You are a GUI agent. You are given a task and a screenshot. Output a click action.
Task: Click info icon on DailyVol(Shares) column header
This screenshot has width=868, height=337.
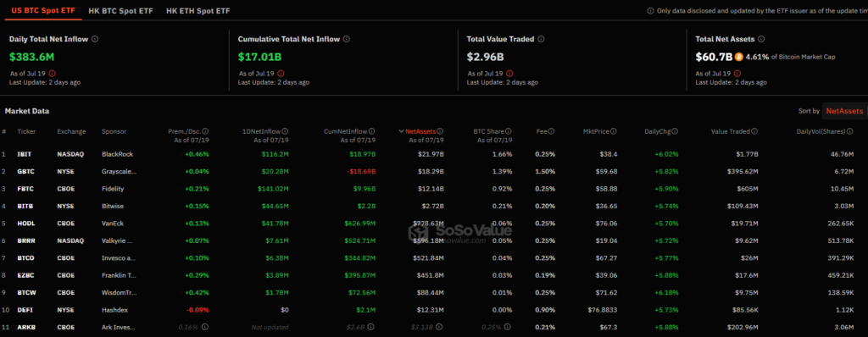pyautogui.click(x=849, y=132)
